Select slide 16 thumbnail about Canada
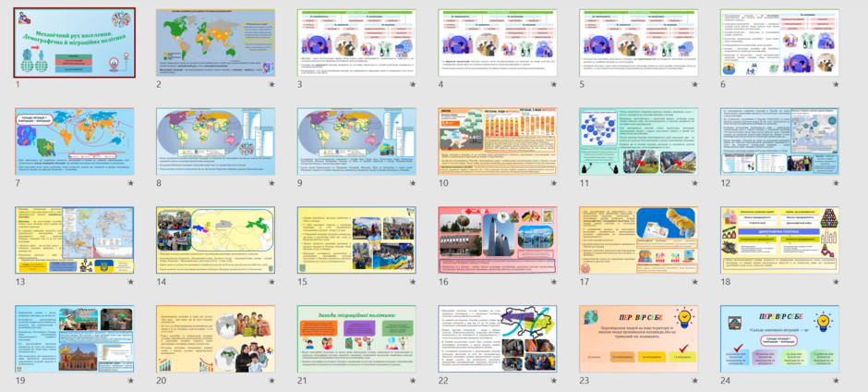This screenshot has width=868, height=392. pyautogui.click(x=498, y=240)
